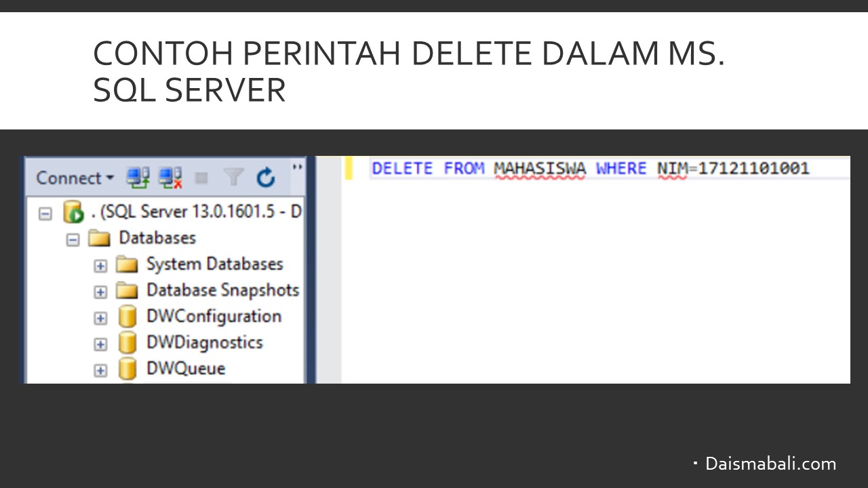Open the toolbar overflow options chevron
The image size is (868, 488).
(x=297, y=167)
